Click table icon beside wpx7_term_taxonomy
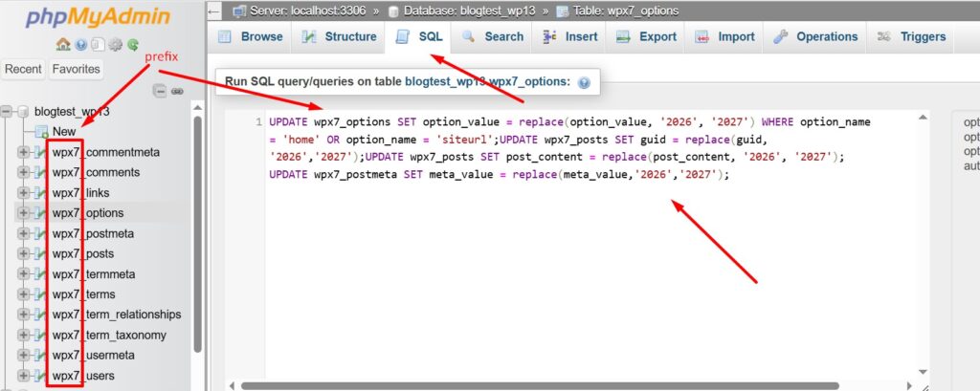This screenshot has width=980, height=391. (x=41, y=335)
